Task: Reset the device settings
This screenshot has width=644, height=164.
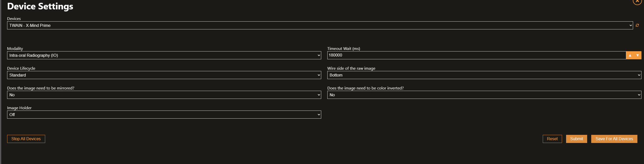Action: pyautogui.click(x=552, y=139)
